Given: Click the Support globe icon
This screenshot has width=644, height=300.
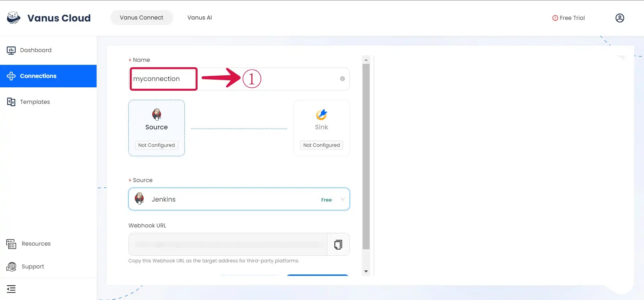Looking at the screenshot, I should [11, 267].
